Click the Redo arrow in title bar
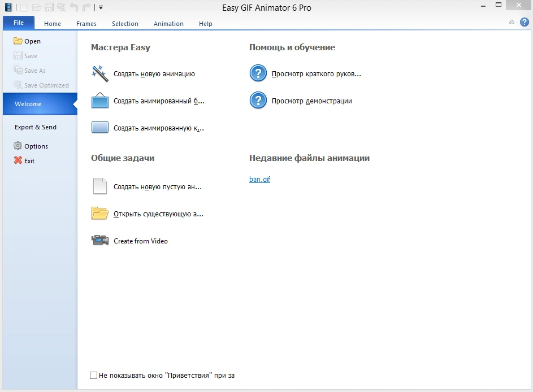Viewport: 533px width, 392px height. pos(86,7)
